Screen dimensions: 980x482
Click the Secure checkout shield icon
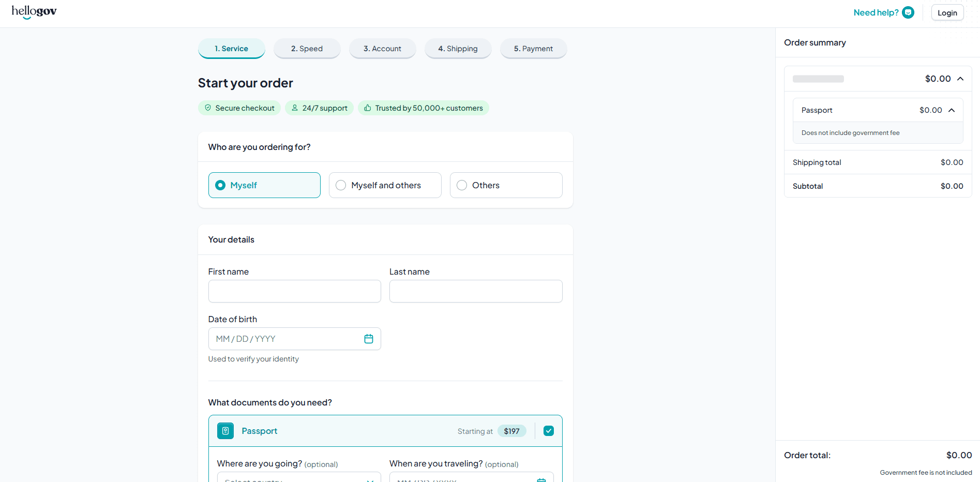click(208, 108)
